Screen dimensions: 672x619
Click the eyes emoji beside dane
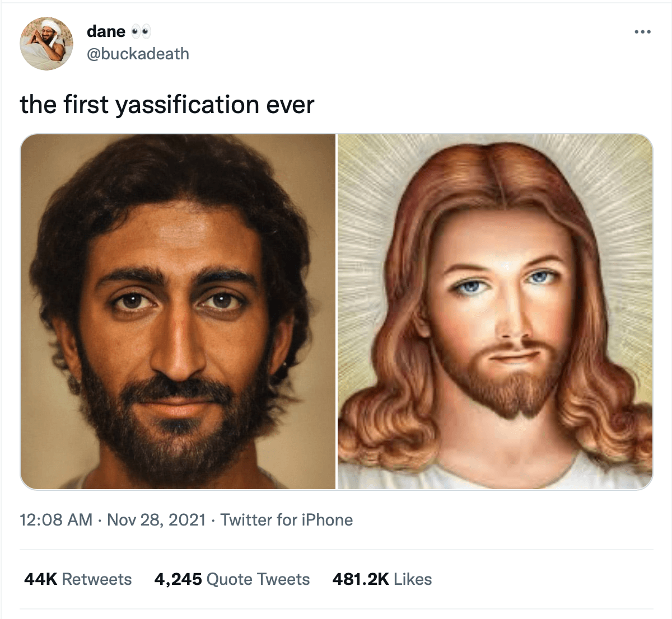(x=141, y=32)
